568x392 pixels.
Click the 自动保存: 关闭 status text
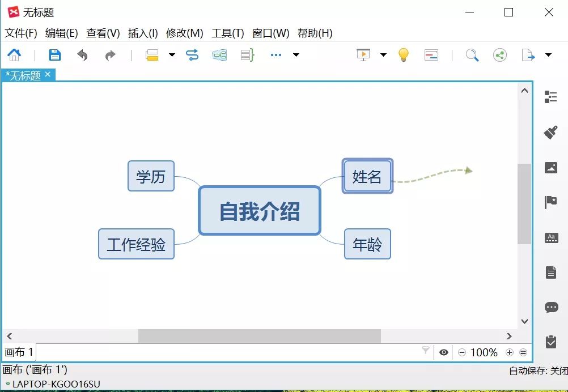(539, 370)
